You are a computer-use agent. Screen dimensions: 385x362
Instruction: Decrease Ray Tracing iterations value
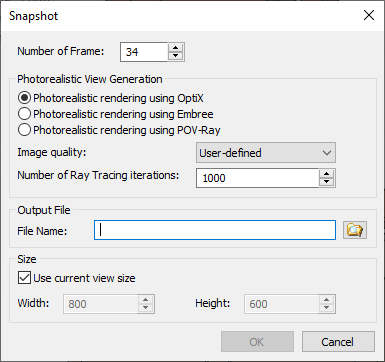tap(327, 182)
